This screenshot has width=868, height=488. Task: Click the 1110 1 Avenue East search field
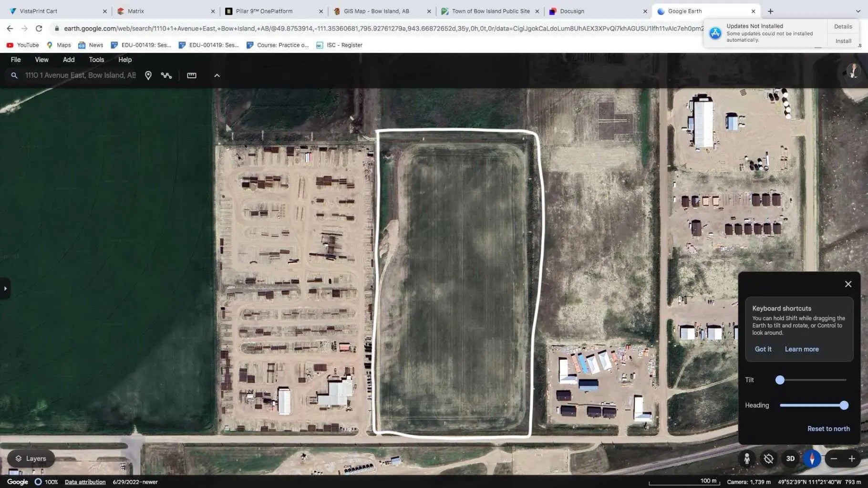(x=81, y=75)
